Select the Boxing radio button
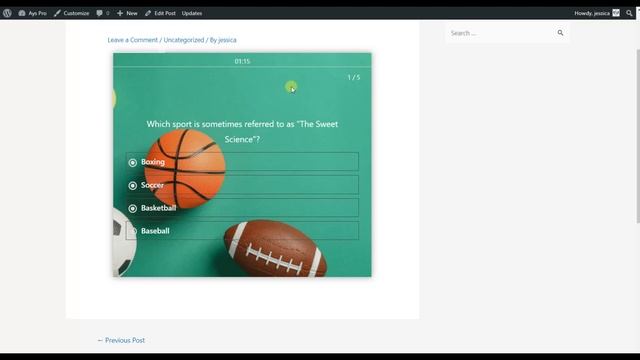640x360 pixels. [133, 162]
